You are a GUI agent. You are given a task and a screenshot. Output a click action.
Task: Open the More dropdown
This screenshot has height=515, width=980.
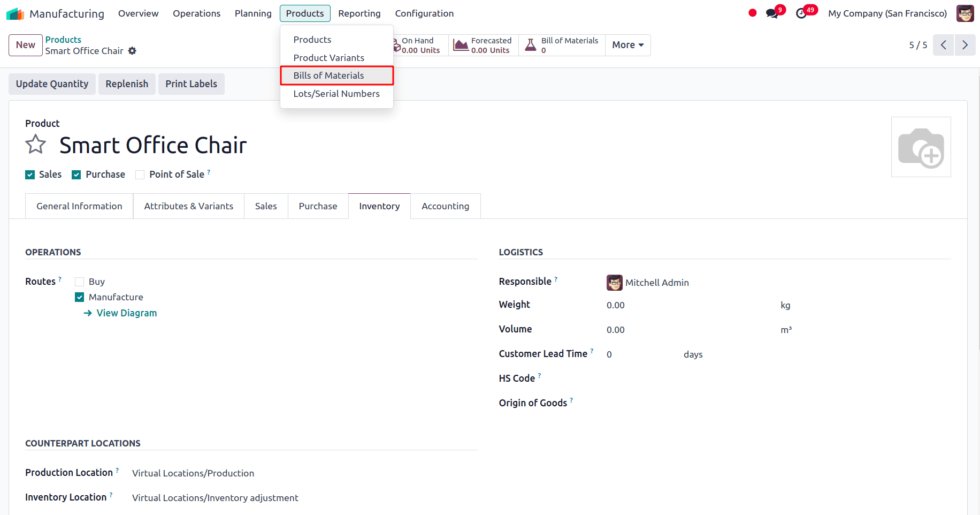pos(627,45)
